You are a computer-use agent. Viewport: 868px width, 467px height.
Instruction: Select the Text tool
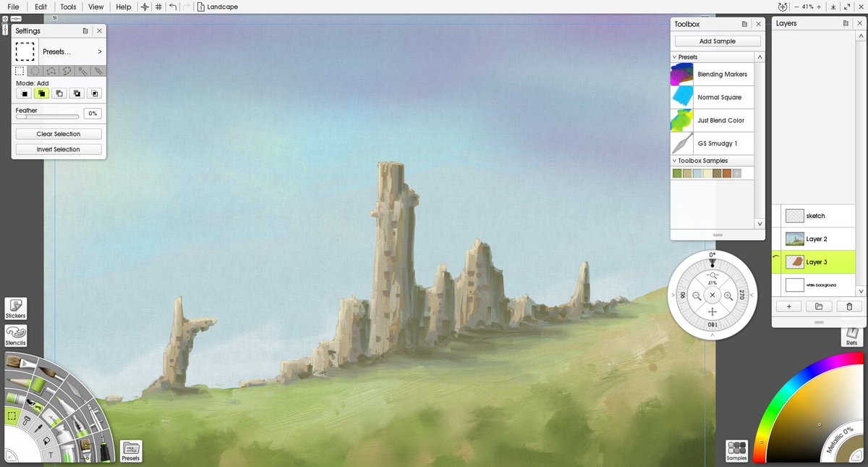coord(51,455)
